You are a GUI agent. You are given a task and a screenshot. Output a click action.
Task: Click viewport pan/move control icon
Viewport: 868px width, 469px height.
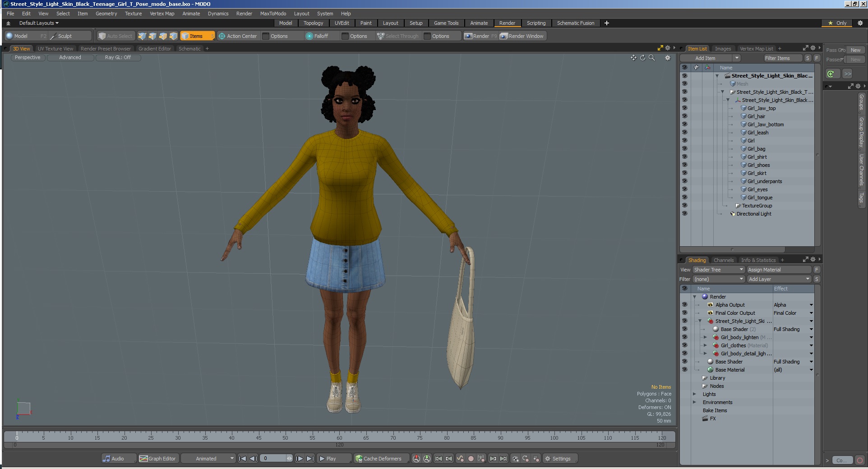coord(633,58)
